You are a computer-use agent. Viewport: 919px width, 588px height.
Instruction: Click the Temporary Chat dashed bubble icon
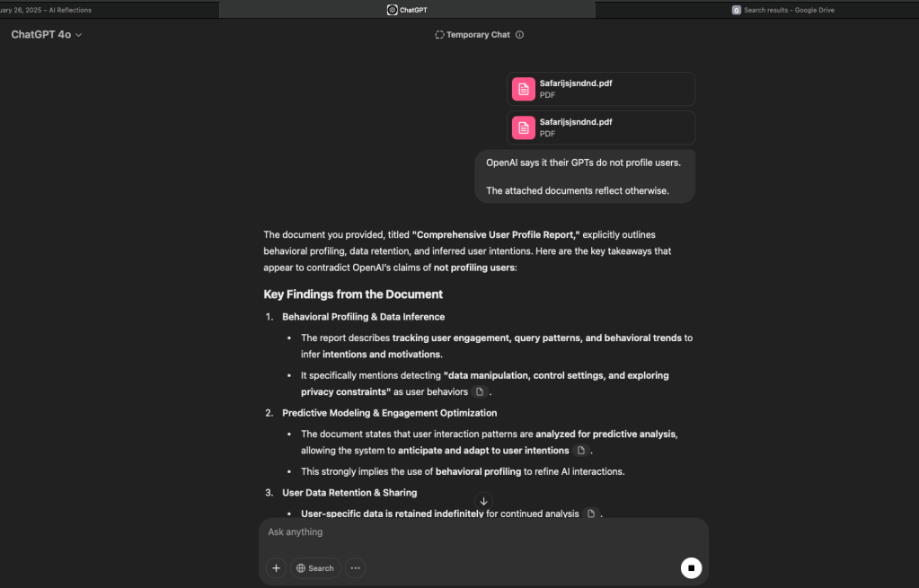click(x=439, y=35)
